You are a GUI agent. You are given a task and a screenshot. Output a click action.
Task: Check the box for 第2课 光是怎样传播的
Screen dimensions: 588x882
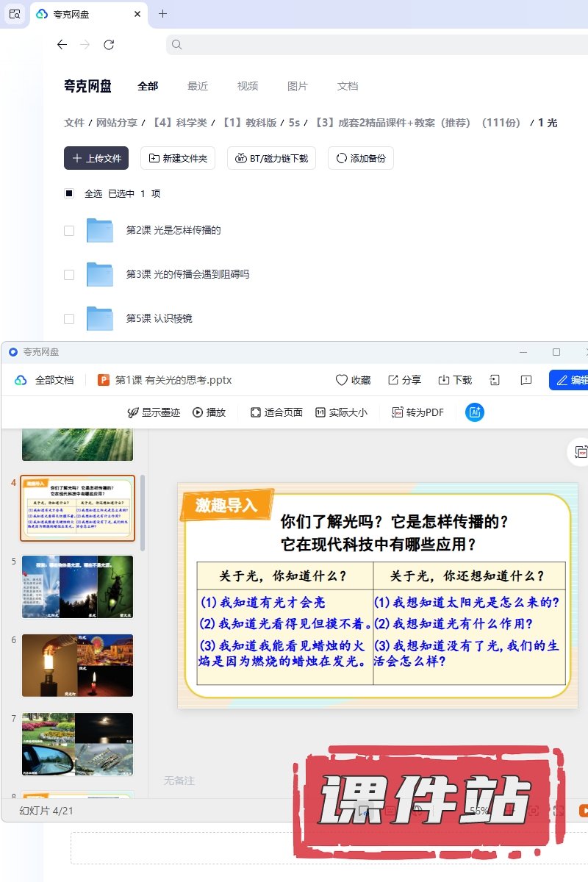(69, 231)
